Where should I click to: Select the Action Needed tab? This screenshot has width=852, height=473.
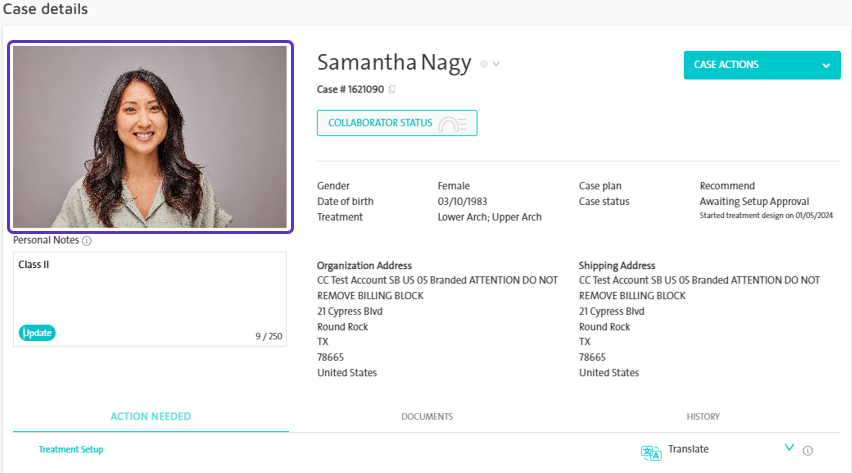click(151, 416)
